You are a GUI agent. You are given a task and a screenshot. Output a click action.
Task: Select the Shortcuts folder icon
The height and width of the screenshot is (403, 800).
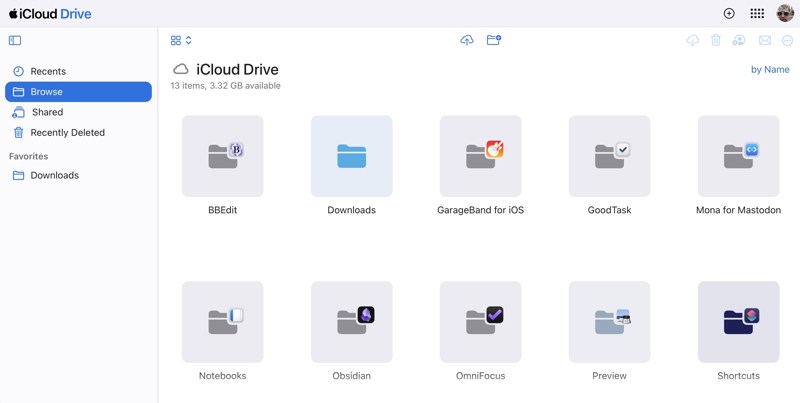pos(739,322)
